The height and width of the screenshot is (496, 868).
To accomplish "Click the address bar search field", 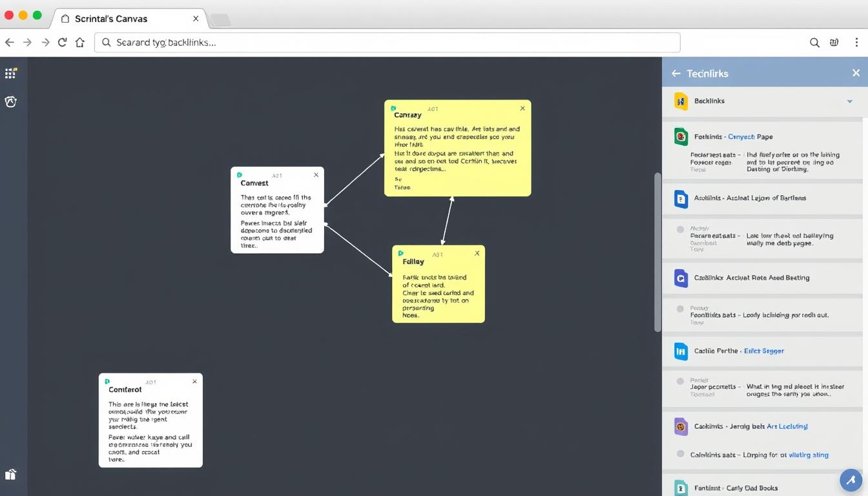I will click(x=387, y=43).
